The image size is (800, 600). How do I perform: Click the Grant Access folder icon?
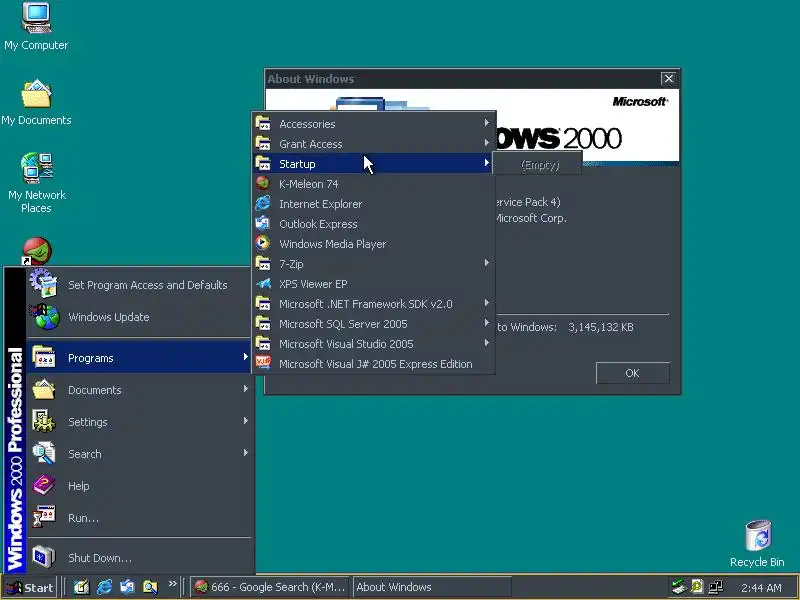click(x=263, y=143)
